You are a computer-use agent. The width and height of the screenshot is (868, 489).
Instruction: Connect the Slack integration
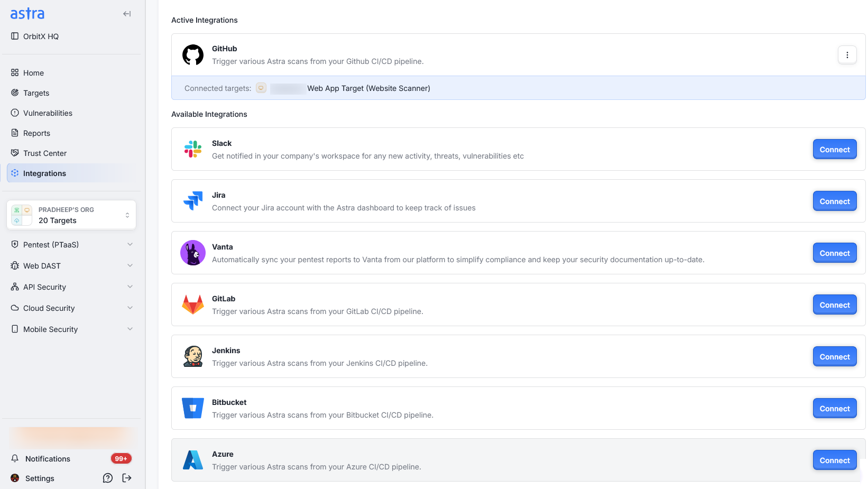click(x=835, y=149)
